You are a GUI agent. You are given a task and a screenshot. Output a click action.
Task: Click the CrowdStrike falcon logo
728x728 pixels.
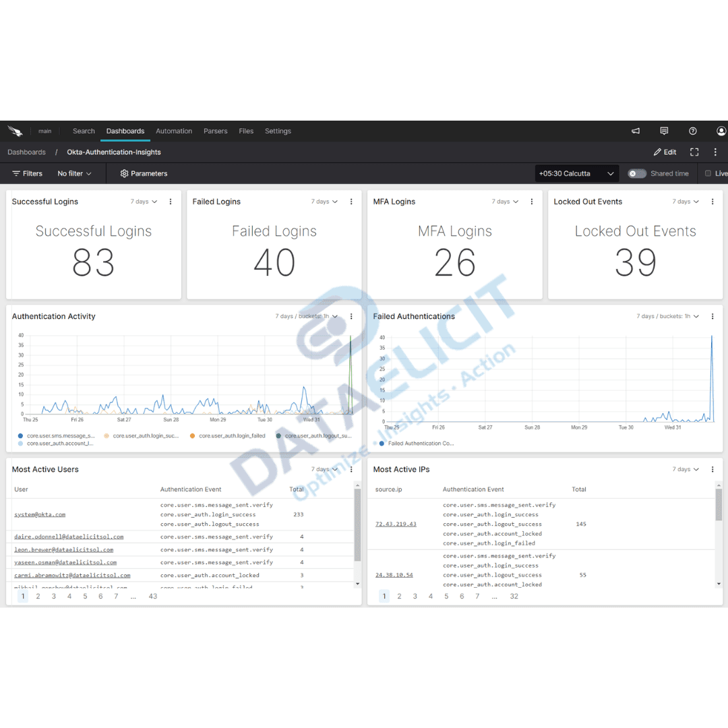point(16,130)
